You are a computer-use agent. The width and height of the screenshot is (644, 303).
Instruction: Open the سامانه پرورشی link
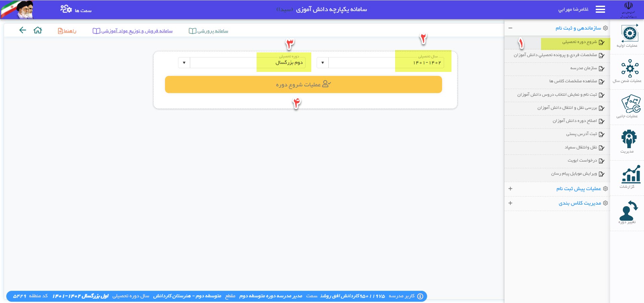coord(209,31)
